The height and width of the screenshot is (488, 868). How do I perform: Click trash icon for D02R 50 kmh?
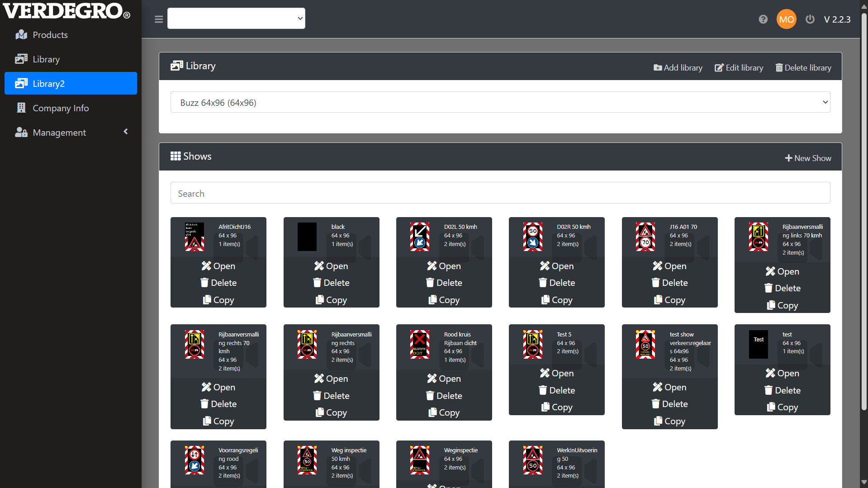543,283
